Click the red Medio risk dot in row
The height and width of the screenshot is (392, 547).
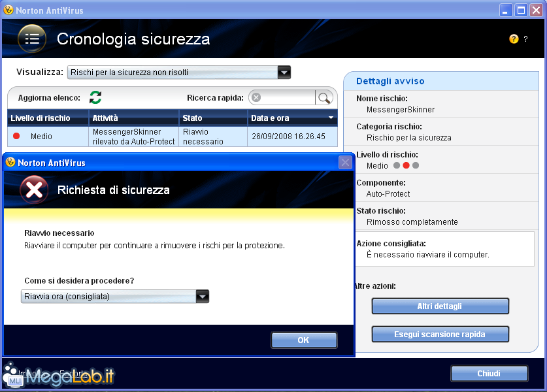[16, 136]
